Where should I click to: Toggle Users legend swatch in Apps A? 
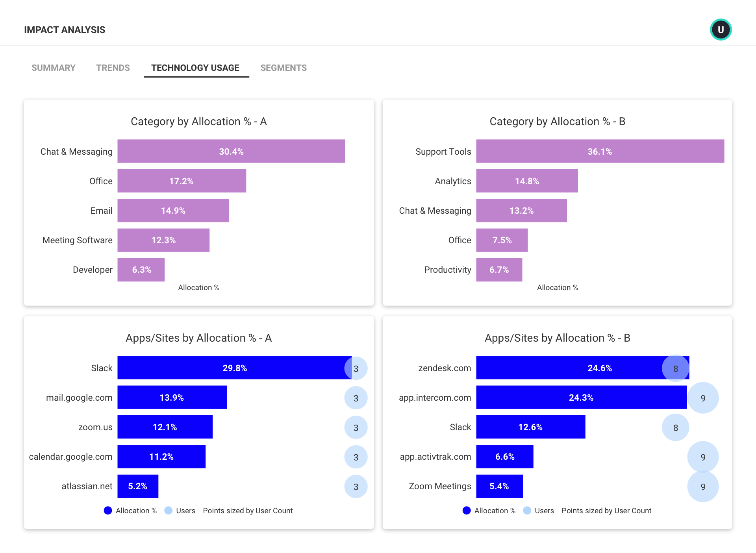tap(168, 510)
